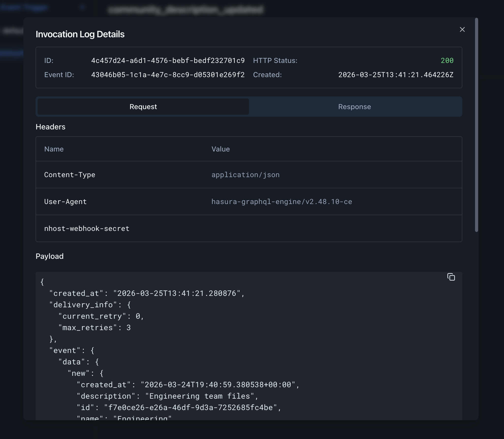This screenshot has width=504, height=439.
Task: Click the green 200 HTTP status
Action: point(447,61)
